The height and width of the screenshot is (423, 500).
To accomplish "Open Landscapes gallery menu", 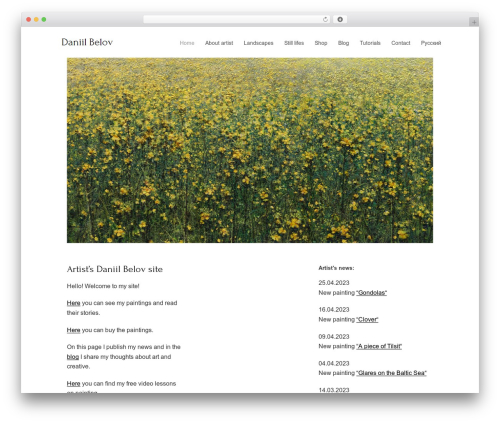I will (x=258, y=43).
